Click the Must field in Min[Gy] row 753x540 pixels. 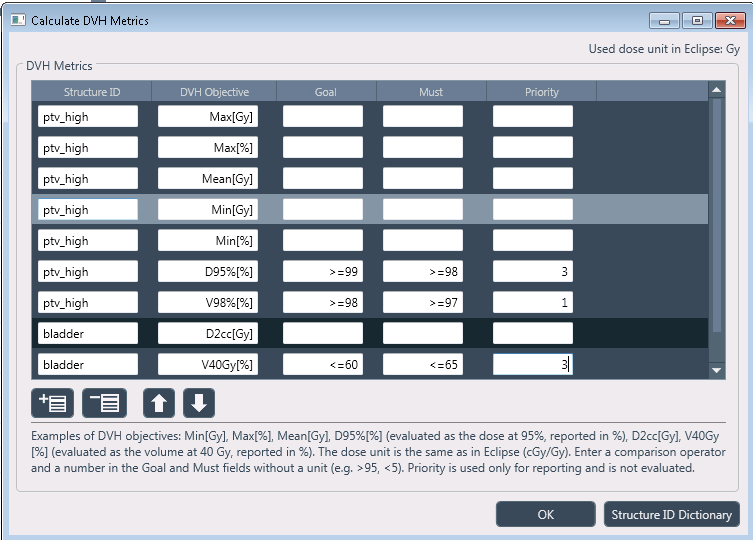[x=423, y=209]
